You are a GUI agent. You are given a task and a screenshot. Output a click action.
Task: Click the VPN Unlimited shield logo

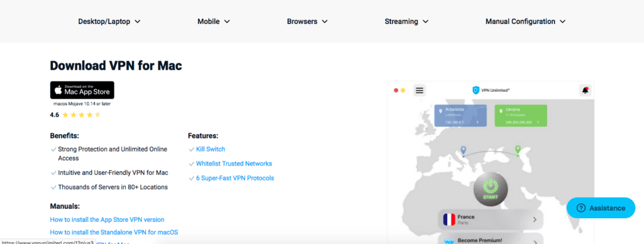click(475, 91)
